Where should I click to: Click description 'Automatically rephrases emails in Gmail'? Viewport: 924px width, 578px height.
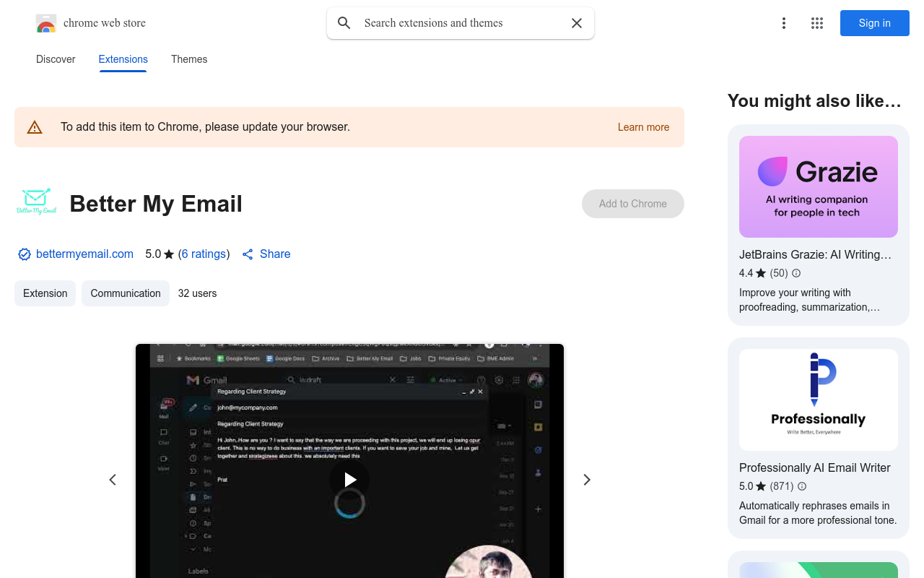pos(818,513)
